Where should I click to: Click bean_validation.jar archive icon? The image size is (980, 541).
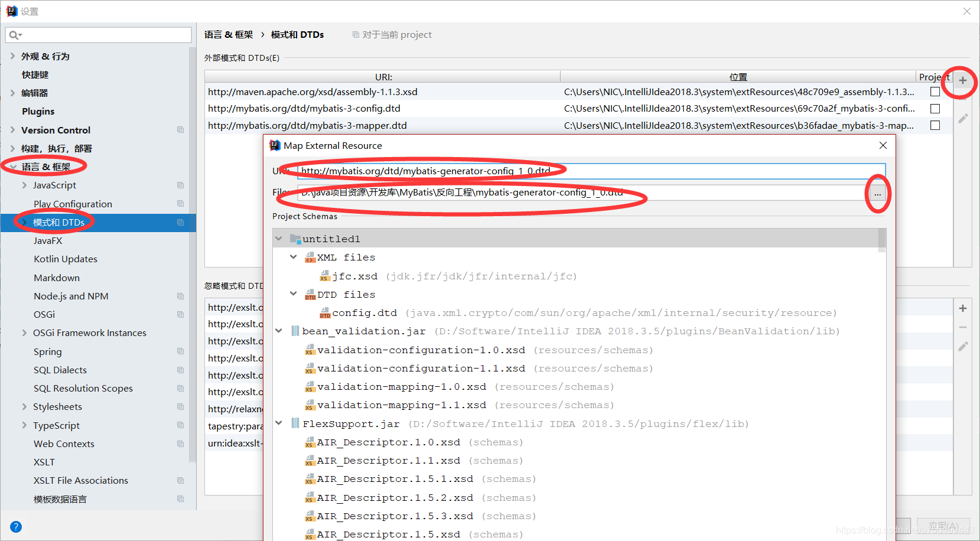(295, 331)
